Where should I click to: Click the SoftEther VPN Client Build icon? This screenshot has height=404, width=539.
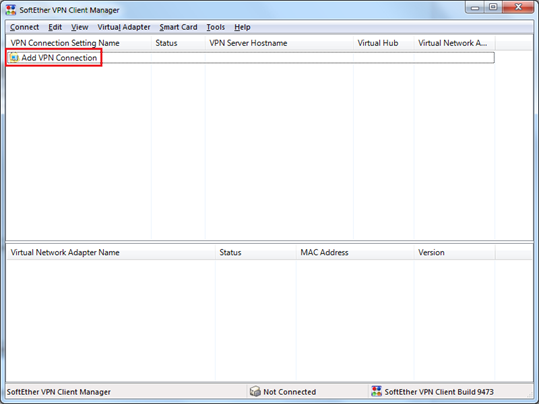(376, 391)
